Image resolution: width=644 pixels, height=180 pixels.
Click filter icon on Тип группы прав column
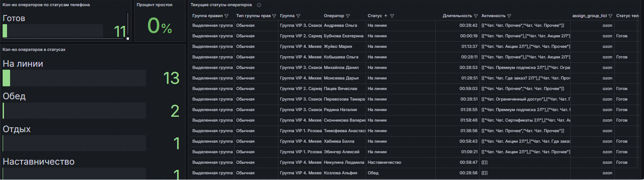(274, 16)
